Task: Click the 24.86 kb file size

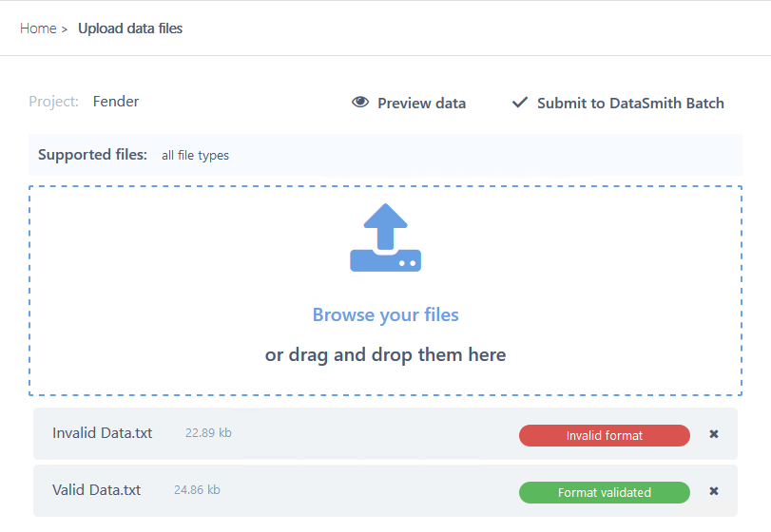Action: [197, 490]
